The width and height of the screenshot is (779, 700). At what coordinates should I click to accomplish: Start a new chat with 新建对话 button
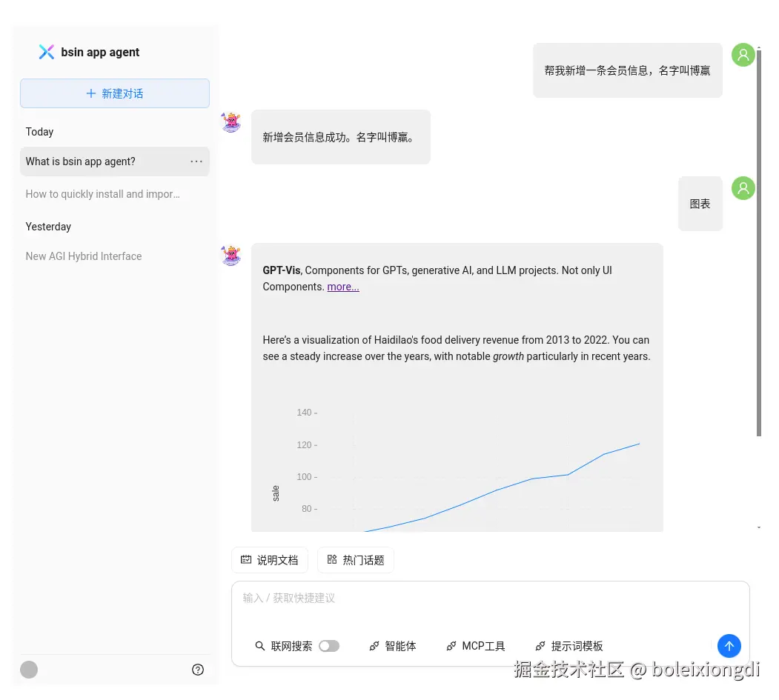click(115, 93)
